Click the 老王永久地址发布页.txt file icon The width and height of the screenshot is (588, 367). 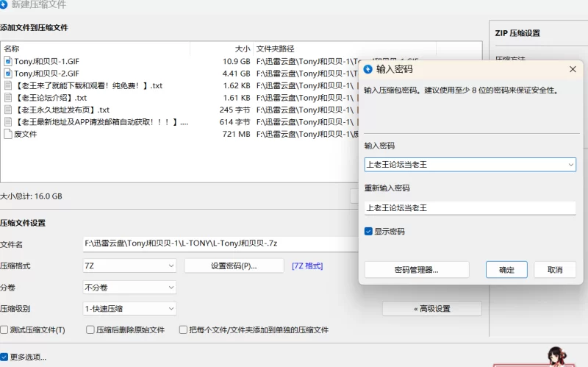click(8, 110)
